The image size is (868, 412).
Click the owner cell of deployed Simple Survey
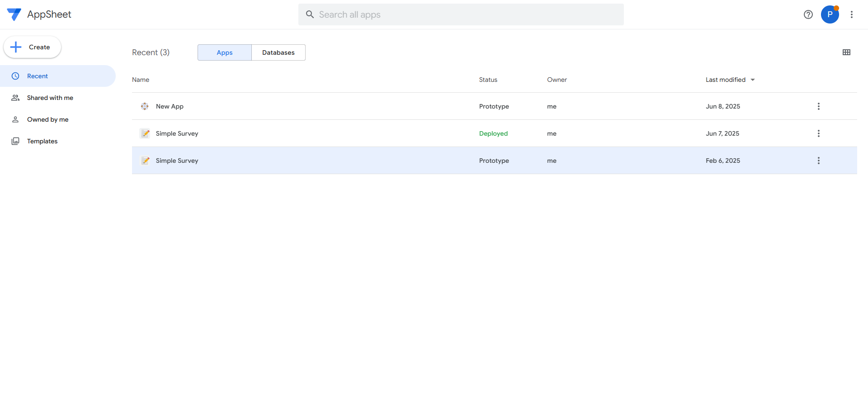coord(552,133)
